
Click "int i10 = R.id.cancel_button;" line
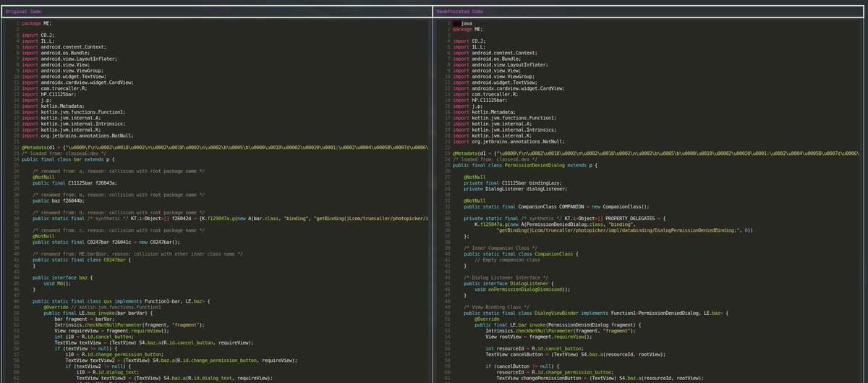pos(93,336)
